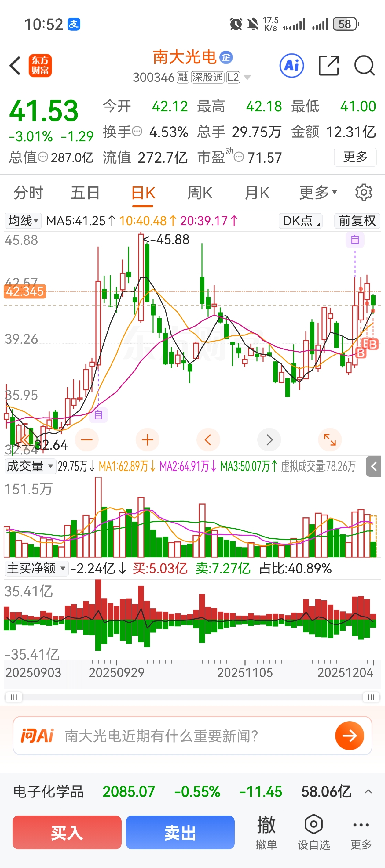This screenshot has height=868, width=385.
Task: Tap the 电子化学品 sector name
Action: pos(48,791)
